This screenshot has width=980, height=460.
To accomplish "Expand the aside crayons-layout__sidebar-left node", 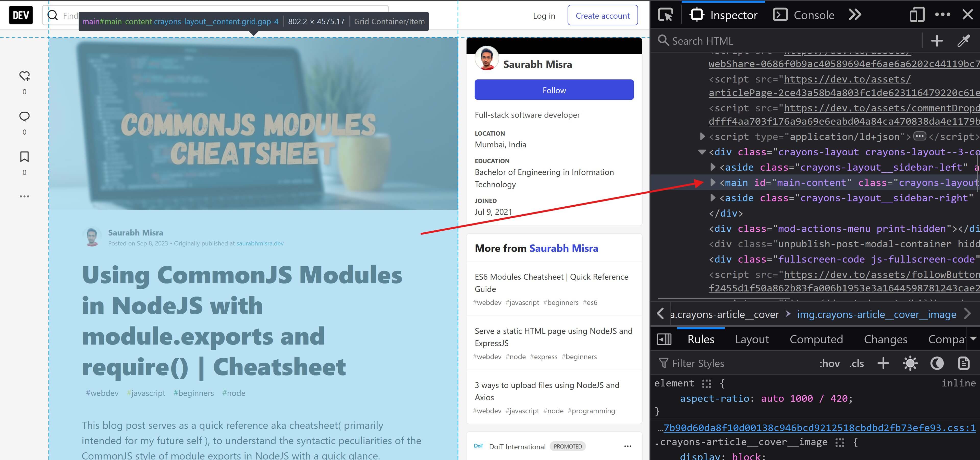I will [713, 167].
